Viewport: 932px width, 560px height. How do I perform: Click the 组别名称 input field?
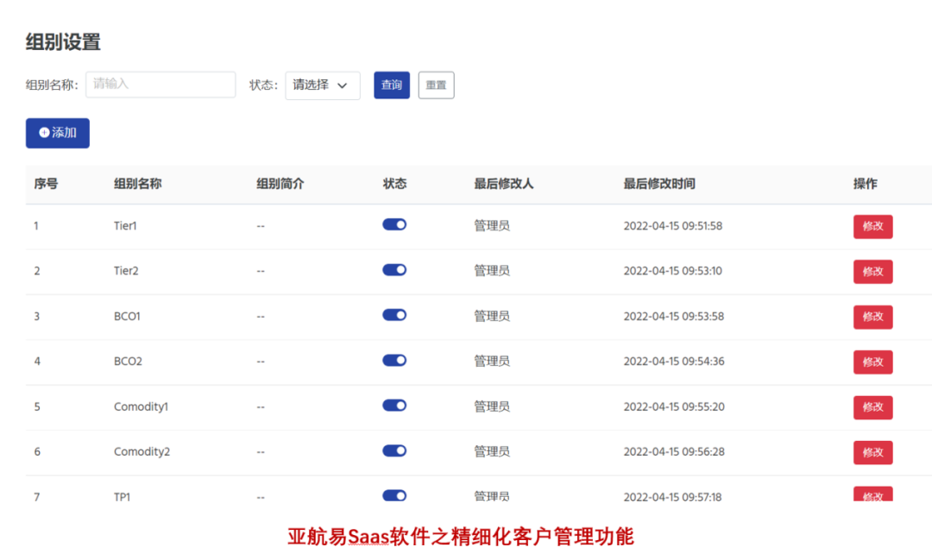(x=160, y=85)
